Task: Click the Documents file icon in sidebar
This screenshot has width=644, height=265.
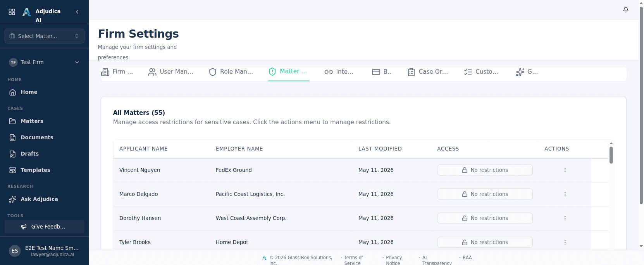Action: coord(13,137)
